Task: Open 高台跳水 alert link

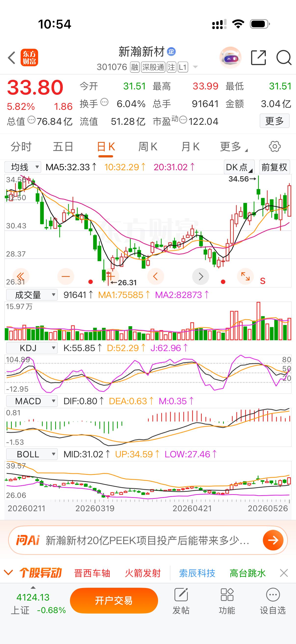Action: coord(248,573)
